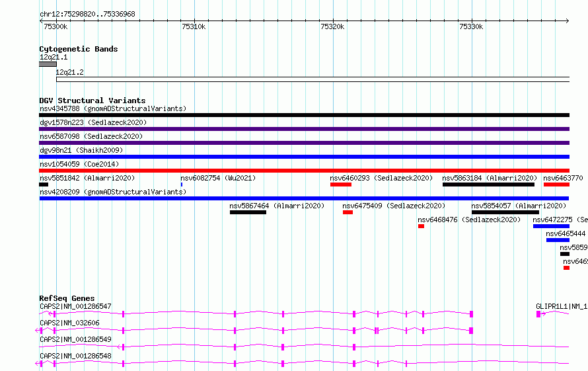This screenshot has width=588, height=371.
Task: Click the 75310k ruler position label
Action: click(x=194, y=26)
